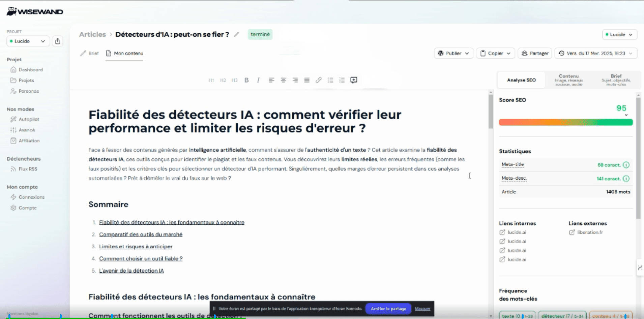Toggle bold text formatting
This screenshot has width=644, height=319.
pyautogui.click(x=246, y=80)
